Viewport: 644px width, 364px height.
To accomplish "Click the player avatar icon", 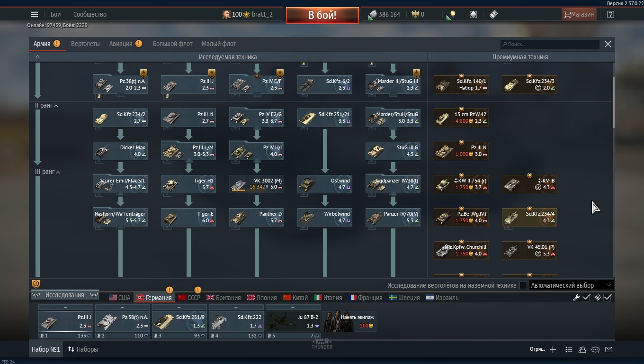I will coord(226,14).
